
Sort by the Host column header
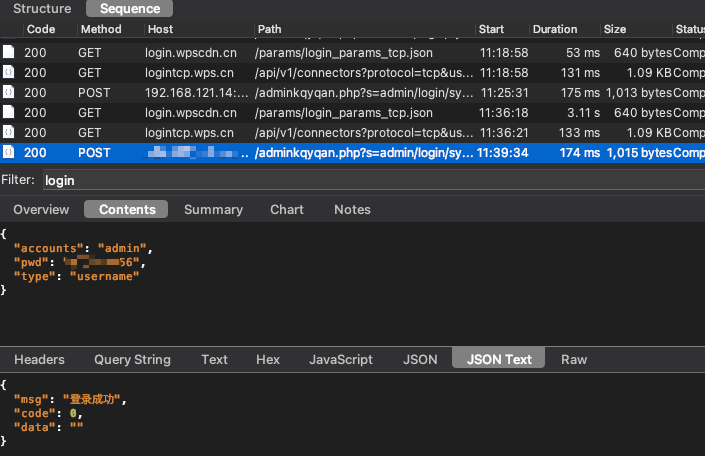pyautogui.click(x=161, y=29)
